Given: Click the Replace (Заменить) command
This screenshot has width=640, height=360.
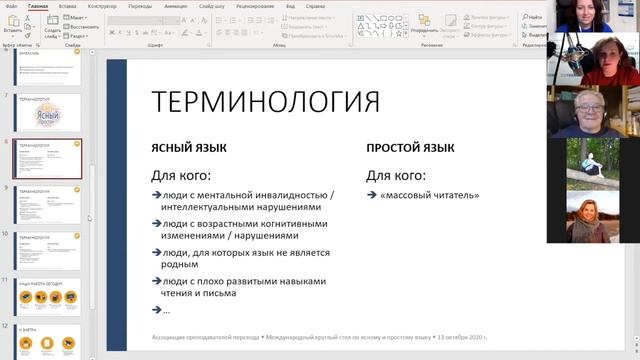Looking at the screenshot, I should tap(534, 26).
